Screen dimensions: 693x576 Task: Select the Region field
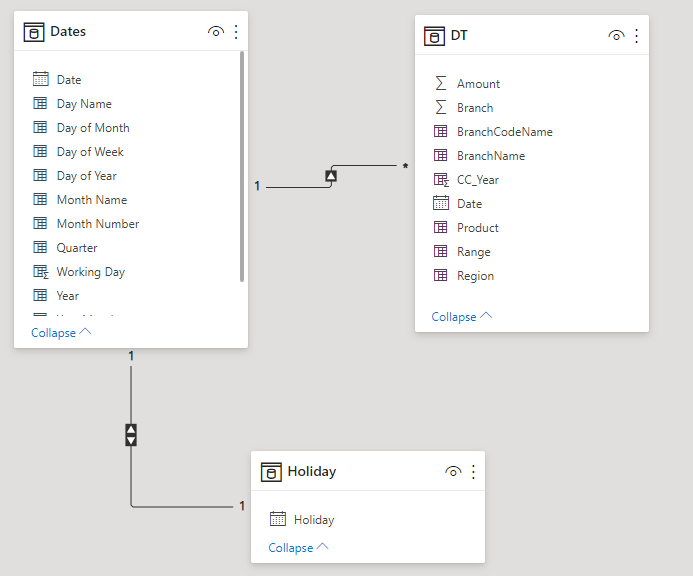476,276
